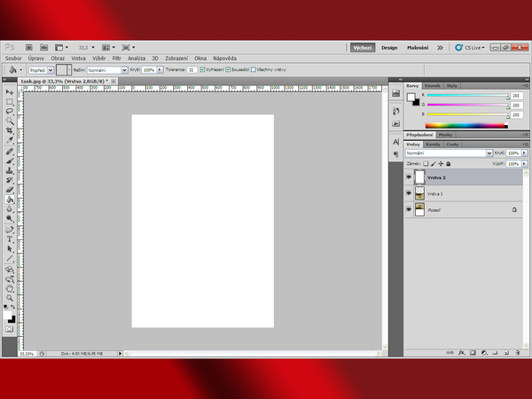Select the Clone Stamp tool
This screenshot has height=399, width=532.
pos(10,169)
